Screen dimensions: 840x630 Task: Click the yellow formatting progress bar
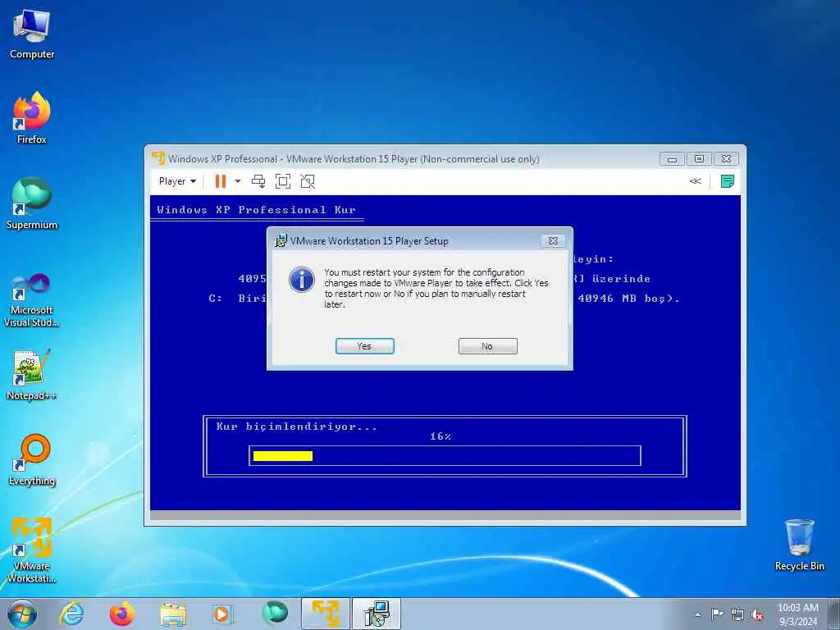coord(283,456)
